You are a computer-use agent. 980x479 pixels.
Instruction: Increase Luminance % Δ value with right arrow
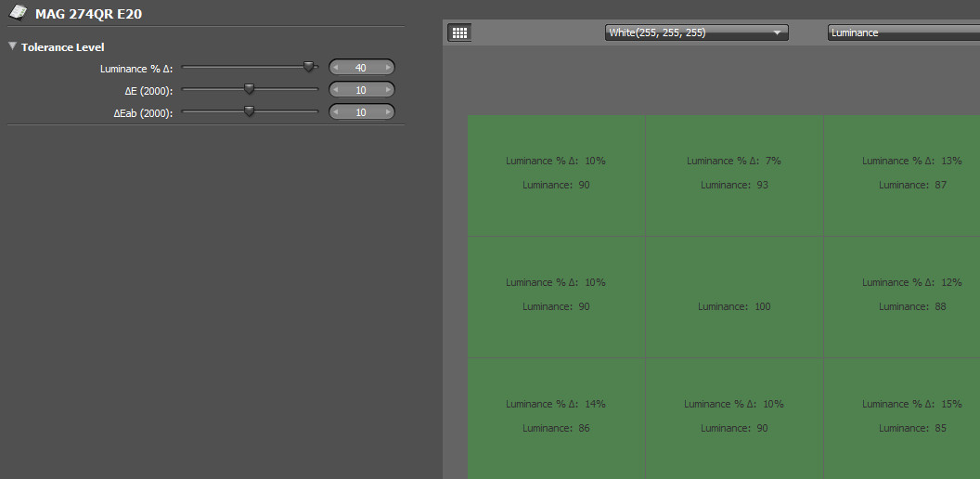pos(387,67)
